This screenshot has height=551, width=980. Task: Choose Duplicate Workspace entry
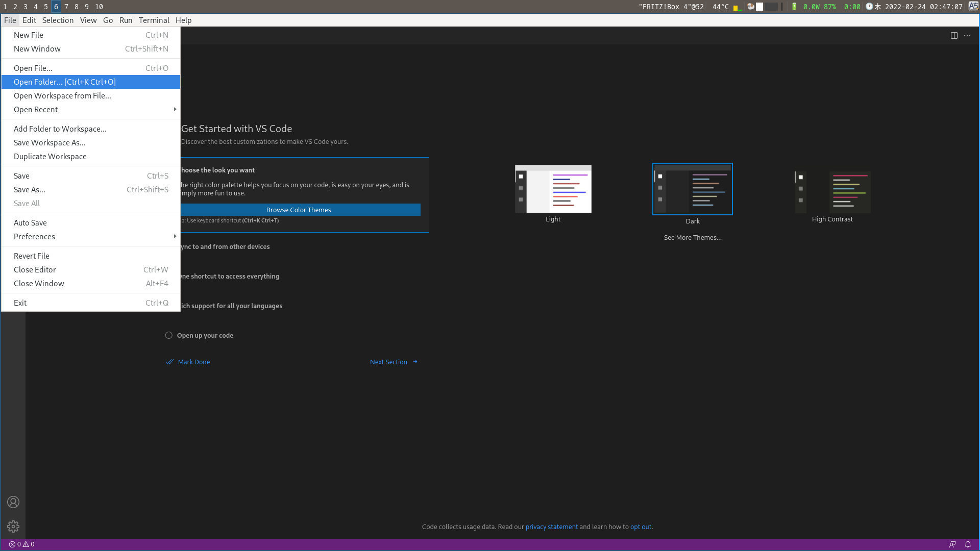(x=91, y=156)
